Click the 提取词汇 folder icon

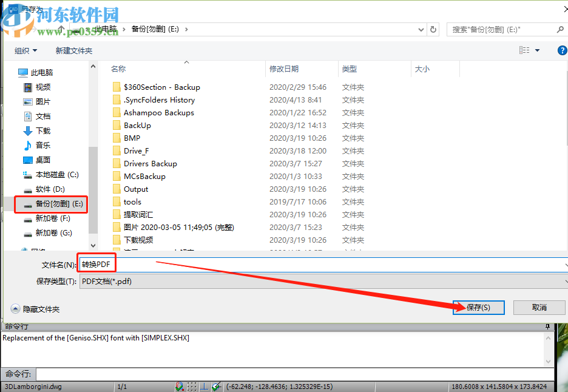coord(117,214)
